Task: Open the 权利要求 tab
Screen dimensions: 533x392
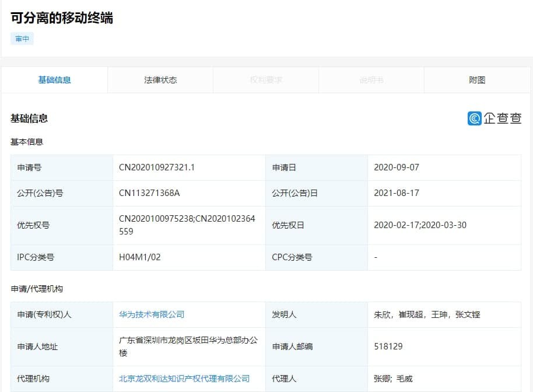Action: [x=266, y=80]
